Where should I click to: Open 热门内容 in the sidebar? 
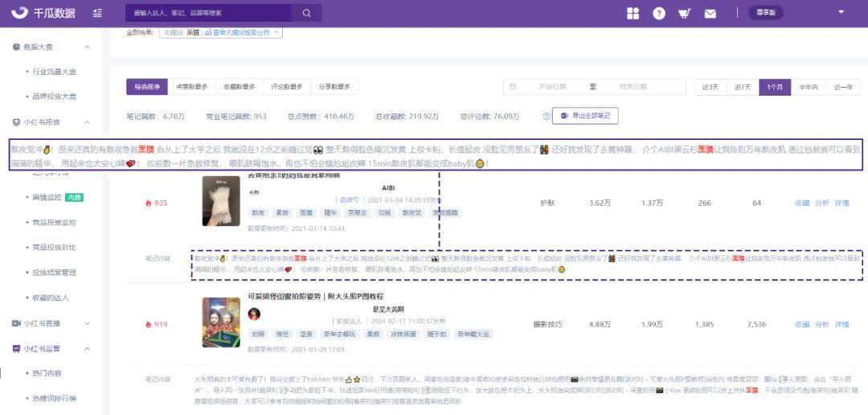[47, 373]
